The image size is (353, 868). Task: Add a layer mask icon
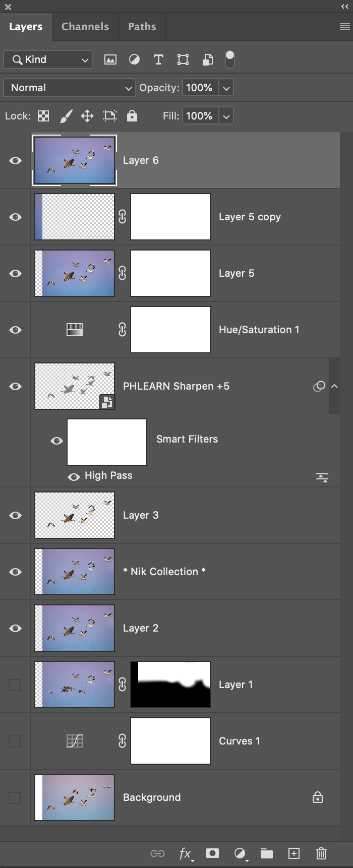(213, 853)
